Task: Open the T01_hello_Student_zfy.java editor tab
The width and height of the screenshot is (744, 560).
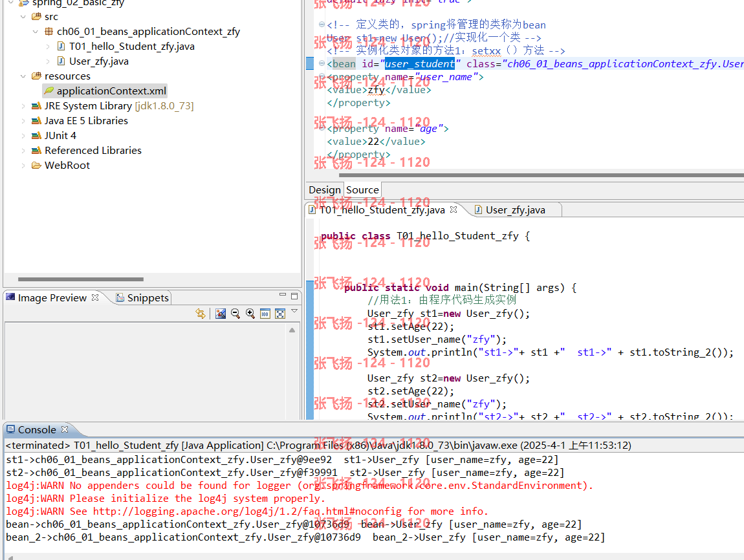Action: [382, 210]
